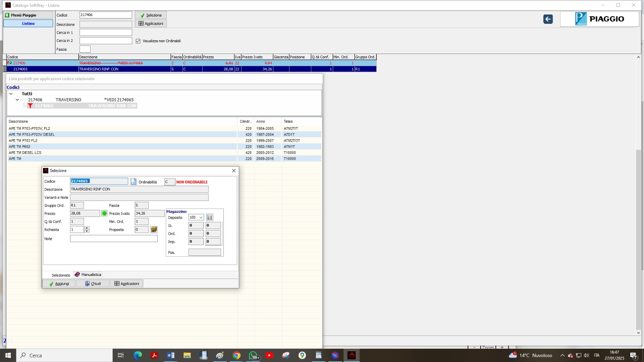The image size is (644, 362).
Task: Click the green circle next to Prezzo
Action: [x=104, y=214]
